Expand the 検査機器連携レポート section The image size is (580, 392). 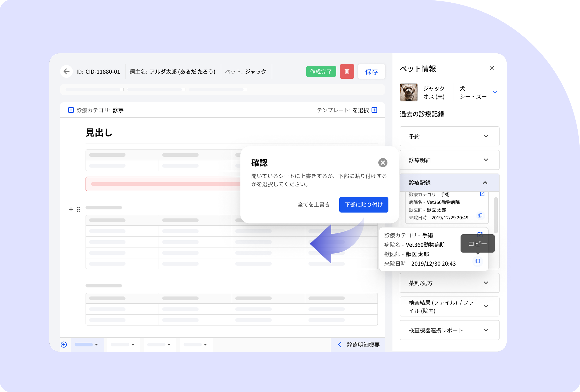click(x=449, y=330)
